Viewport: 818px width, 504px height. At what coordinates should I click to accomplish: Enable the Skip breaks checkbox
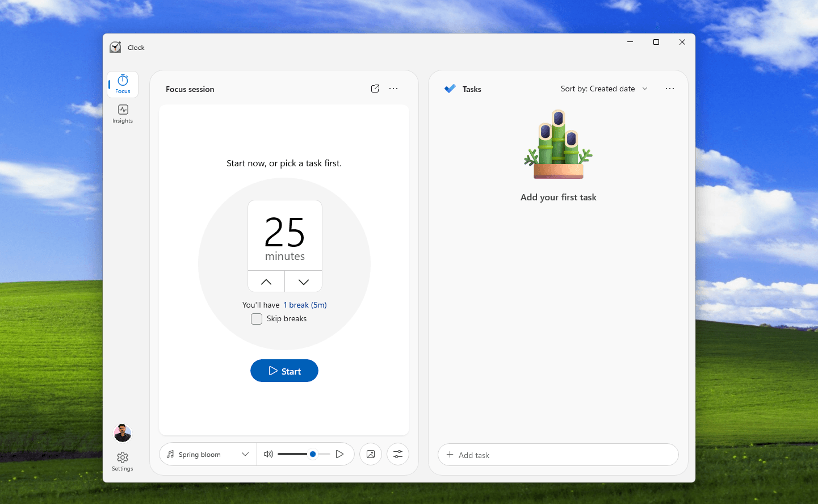pos(257,318)
